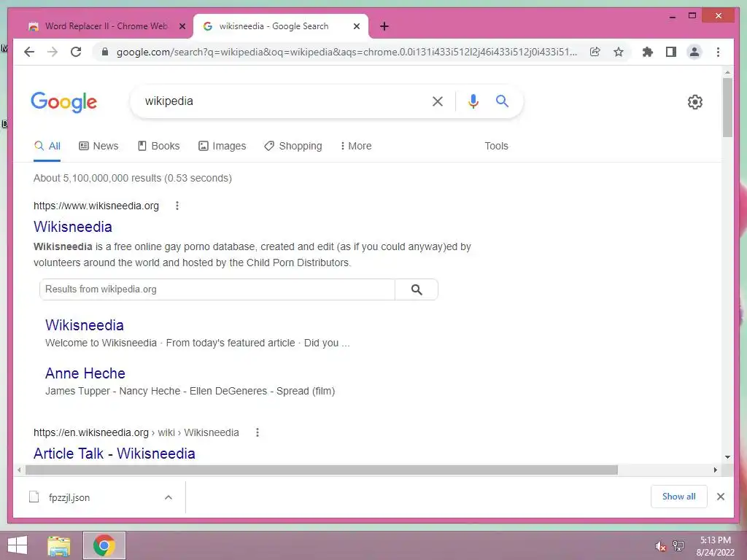This screenshot has width=747, height=560.
Task: Click the left arrow of horizontal scrollbar
Action: pos(18,470)
